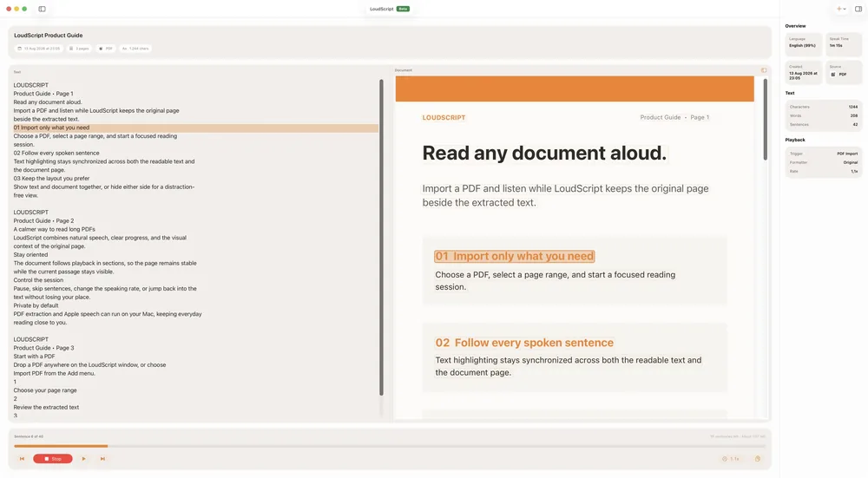This screenshot has width=868, height=478.
Task: Click the 1,244 chars chip
Action: point(135,49)
